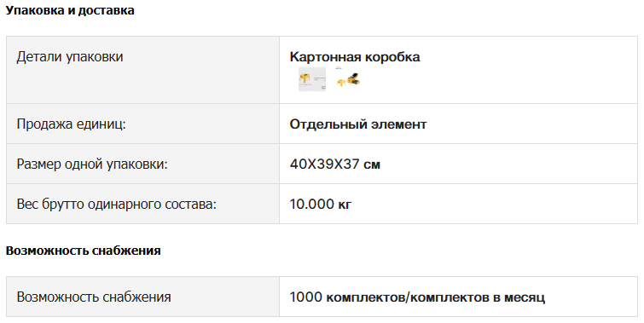Click the "Упаковка и доставка" section heading
Viewport: 644px width, 323px height.
70,10
